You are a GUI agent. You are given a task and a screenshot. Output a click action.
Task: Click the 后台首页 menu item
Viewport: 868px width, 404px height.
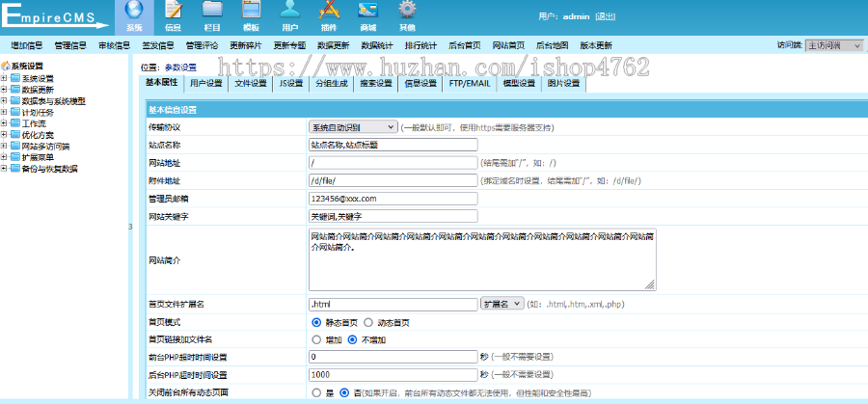click(x=465, y=46)
